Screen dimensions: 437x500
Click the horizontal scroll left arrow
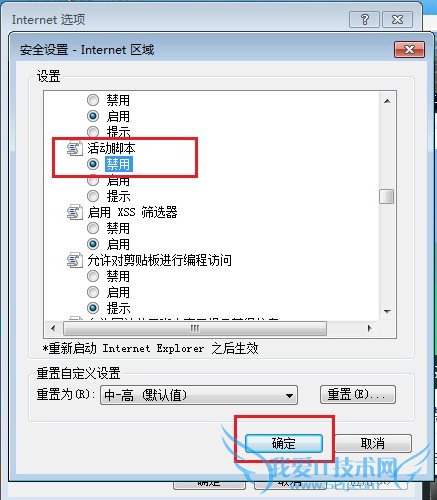(x=53, y=328)
